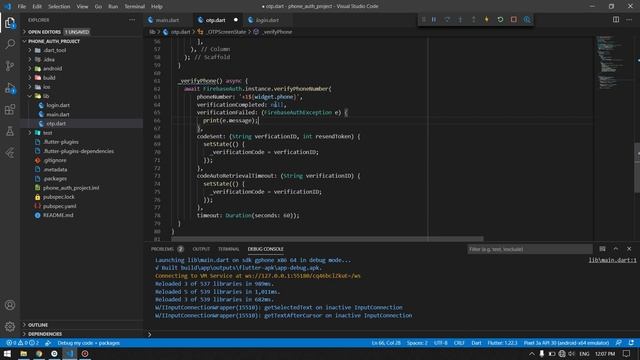
Task: Trigger Hot Reload lightning icon
Action: (x=487, y=20)
